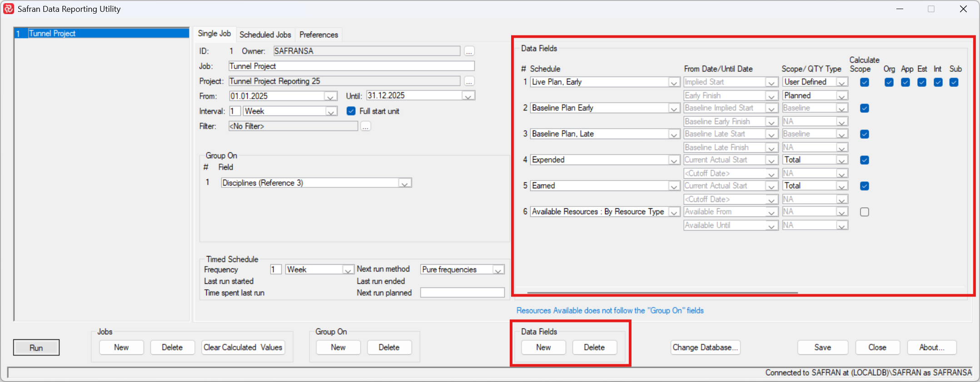Select Tunnel Project in the job list
The height and width of the screenshot is (382, 980).
[x=102, y=33]
